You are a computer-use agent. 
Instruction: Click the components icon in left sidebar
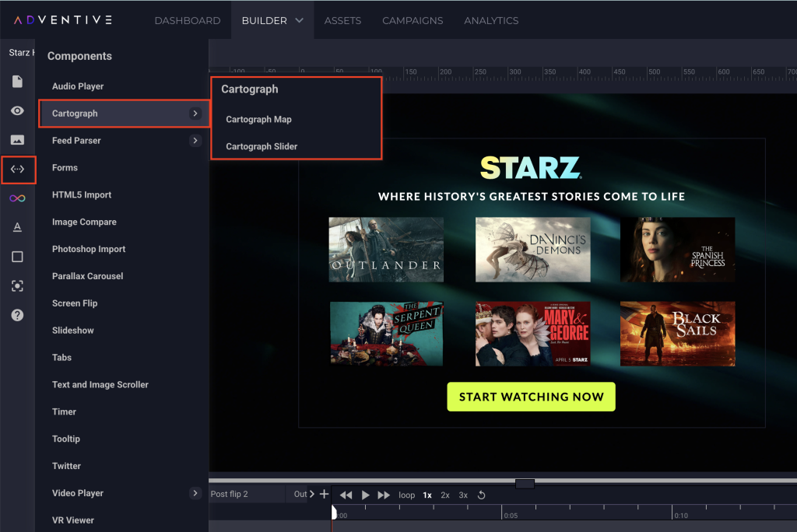click(x=17, y=169)
